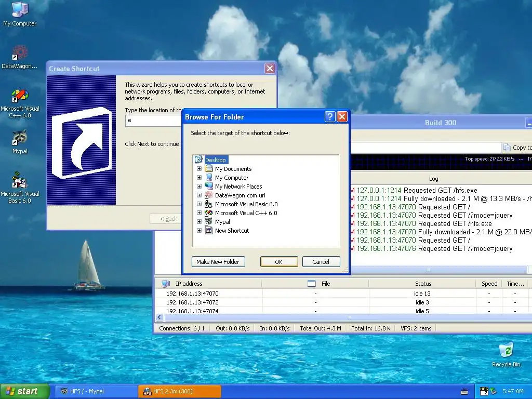Click the Desktop icon in folder tree
The width and height of the screenshot is (532, 399).
pos(198,159)
